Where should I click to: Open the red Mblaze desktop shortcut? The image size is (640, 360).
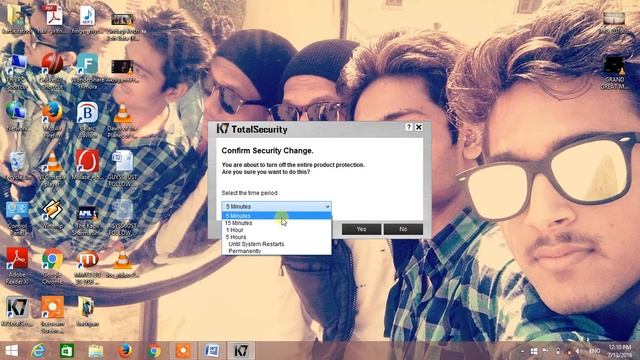tap(87, 165)
